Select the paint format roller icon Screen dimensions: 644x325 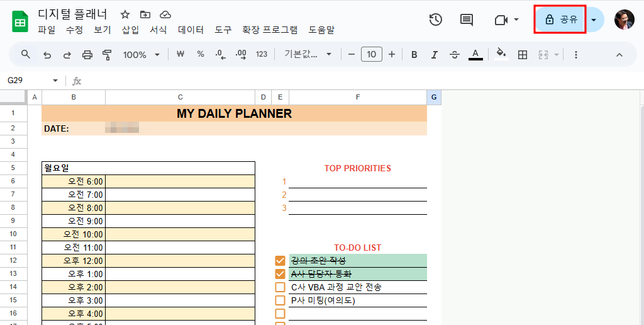point(106,55)
